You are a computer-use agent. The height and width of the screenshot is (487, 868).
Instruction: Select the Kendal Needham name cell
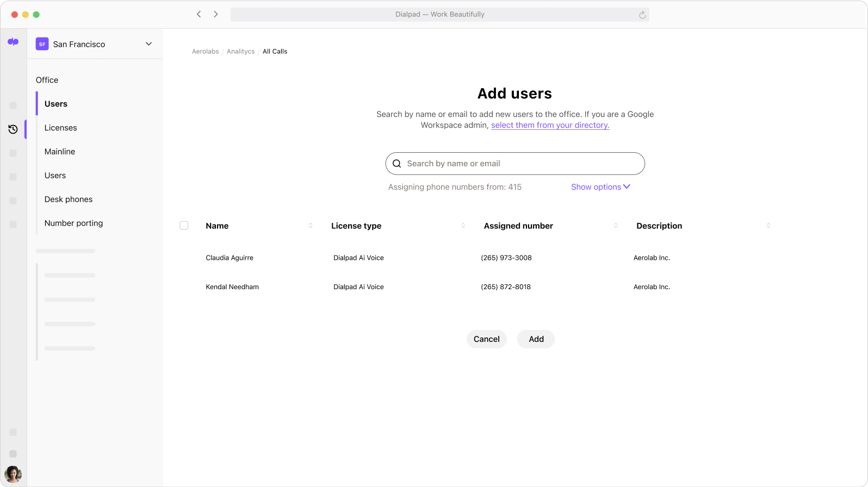click(x=232, y=287)
